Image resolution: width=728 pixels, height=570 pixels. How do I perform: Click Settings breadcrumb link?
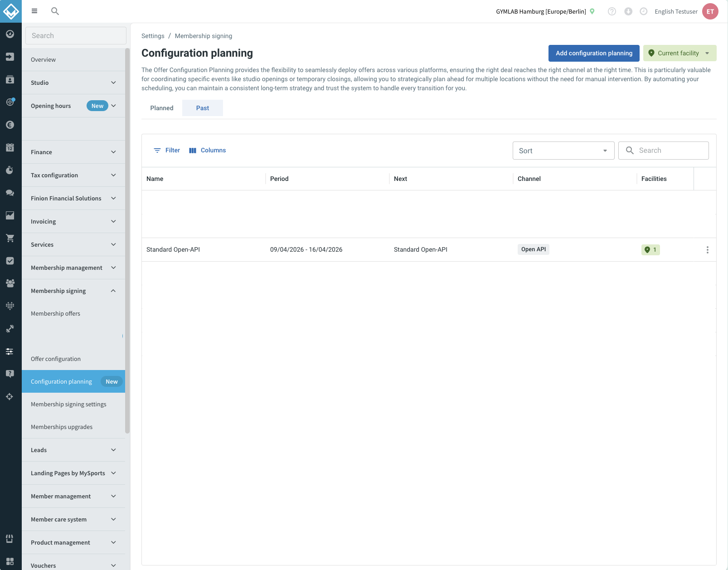153,36
